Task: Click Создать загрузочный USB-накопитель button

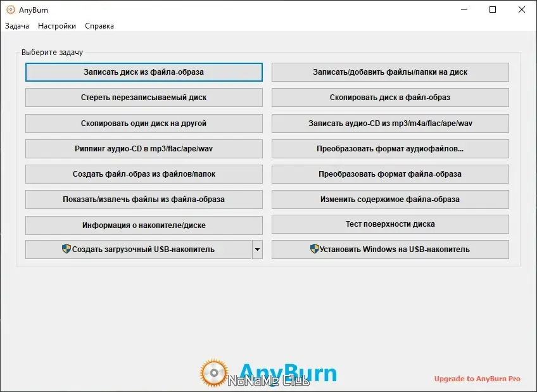Action: (138, 250)
